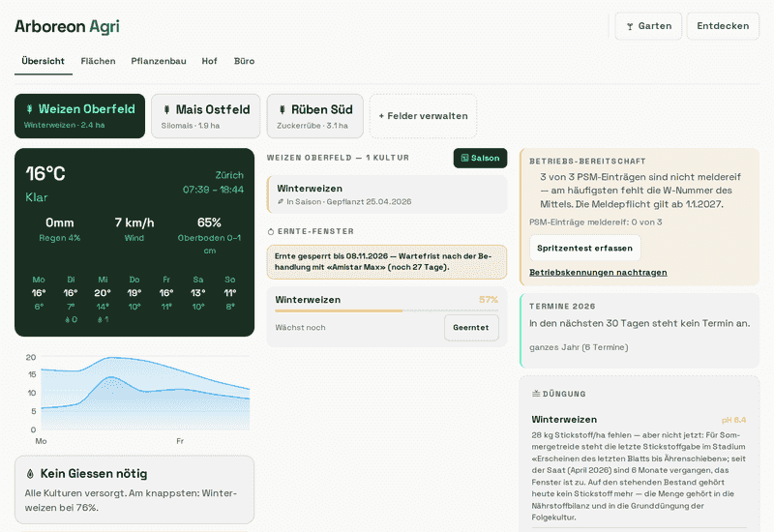Screen dimensions: 774x532
Task: Select the Büro tab
Action: [245, 61]
